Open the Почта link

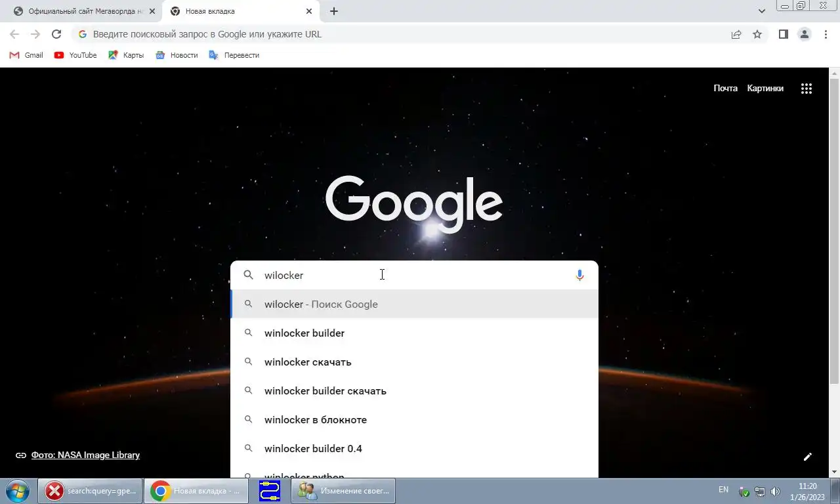[x=725, y=88]
